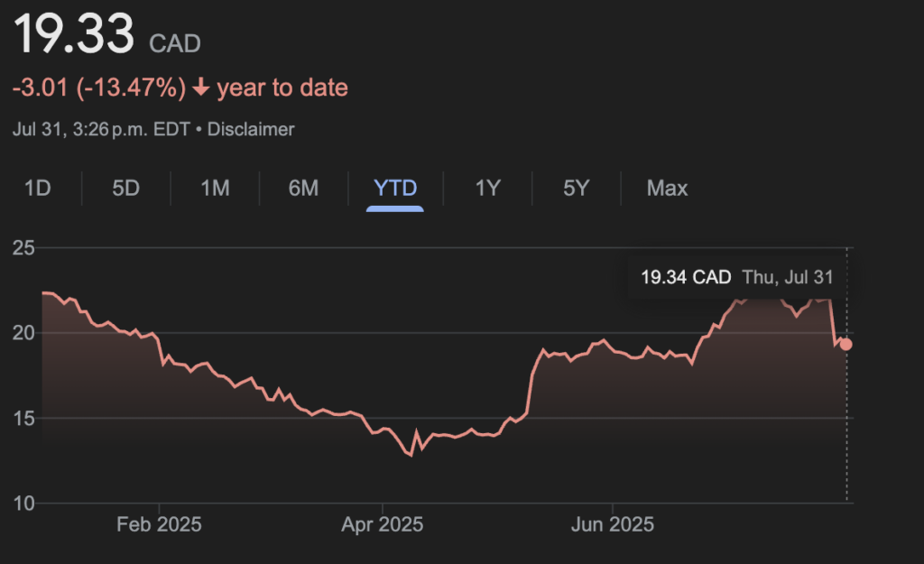This screenshot has width=924, height=564.
Task: Select the 5D range tab
Action: (x=125, y=188)
